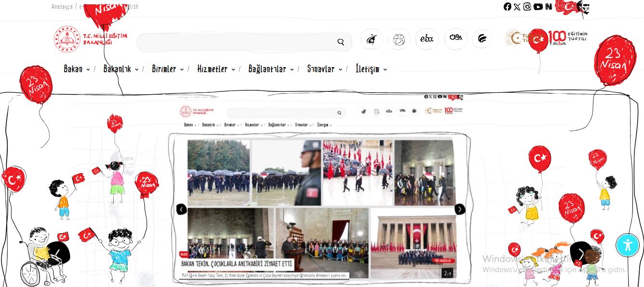
Task: Click the search magnifier icon
Action: click(x=341, y=42)
